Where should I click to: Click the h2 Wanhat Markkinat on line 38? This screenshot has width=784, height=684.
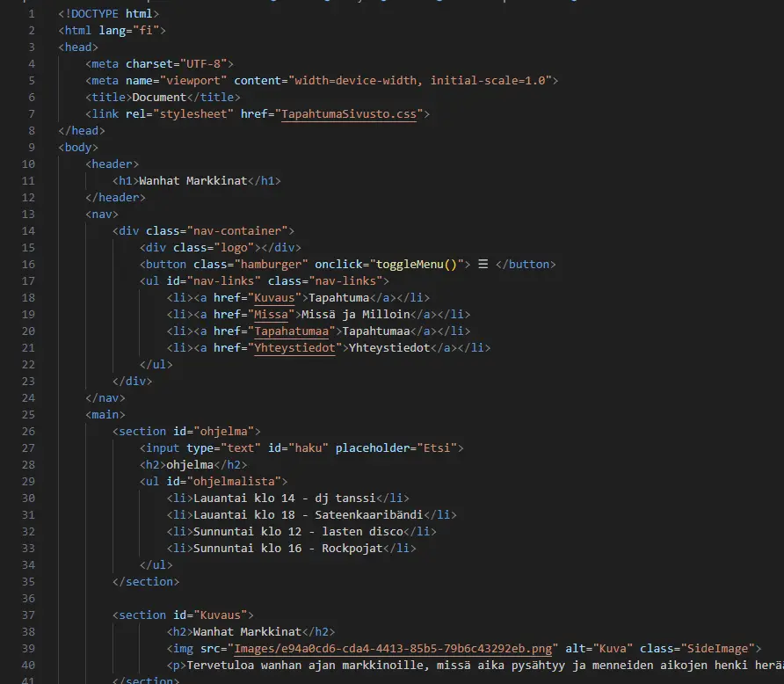click(x=247, y=632)
